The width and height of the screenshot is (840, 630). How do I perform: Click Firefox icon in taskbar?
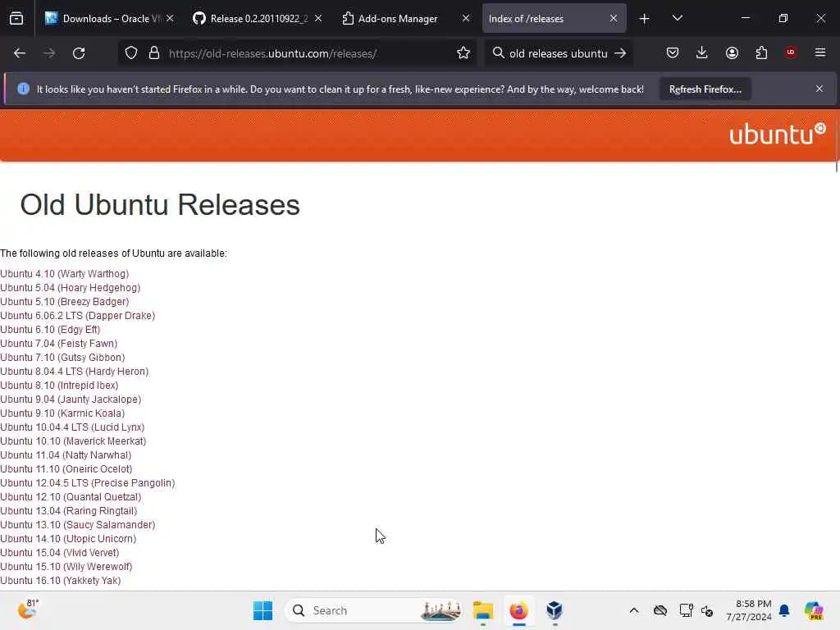click(518, 610)
